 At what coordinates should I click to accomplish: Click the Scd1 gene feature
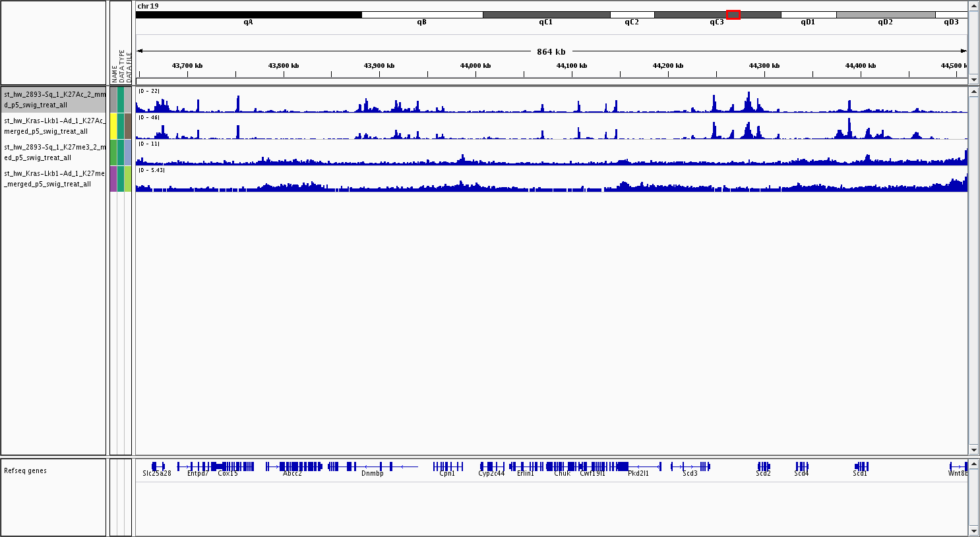861,466
